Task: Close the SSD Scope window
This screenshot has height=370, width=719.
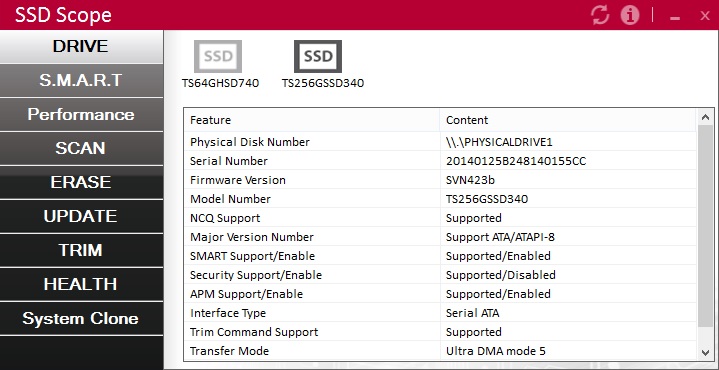Action: 705,16
